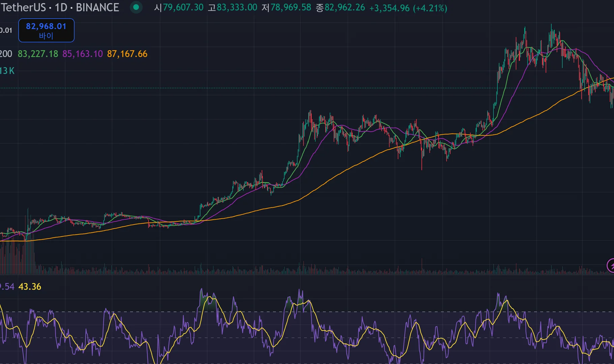This screenshot has width=614, height=364.
Task: Click the green market status dot
Action: pos(136,7)
